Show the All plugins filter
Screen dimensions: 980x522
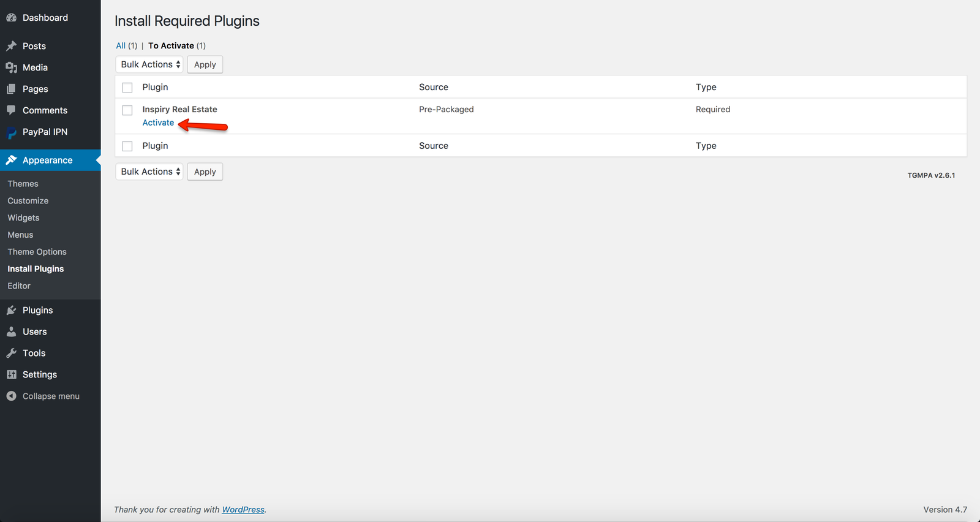121,45
